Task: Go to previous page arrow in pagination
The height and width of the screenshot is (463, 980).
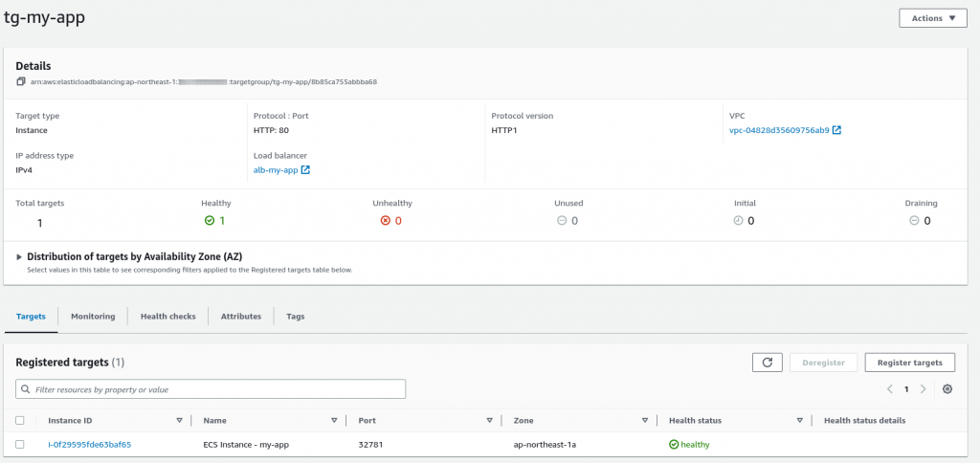Action: click(889, 388)
